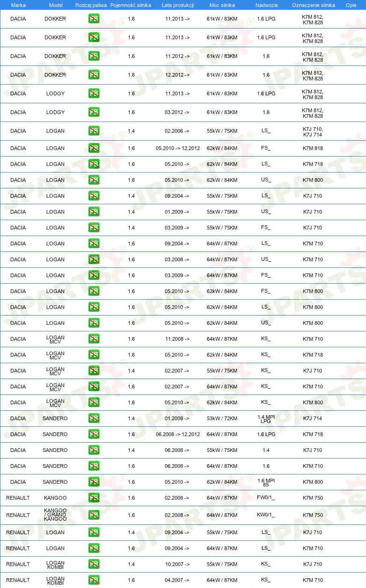
Task: Click the PB icon in Renault Kangoo FW0/1_ row
Action: click(94, 498)
